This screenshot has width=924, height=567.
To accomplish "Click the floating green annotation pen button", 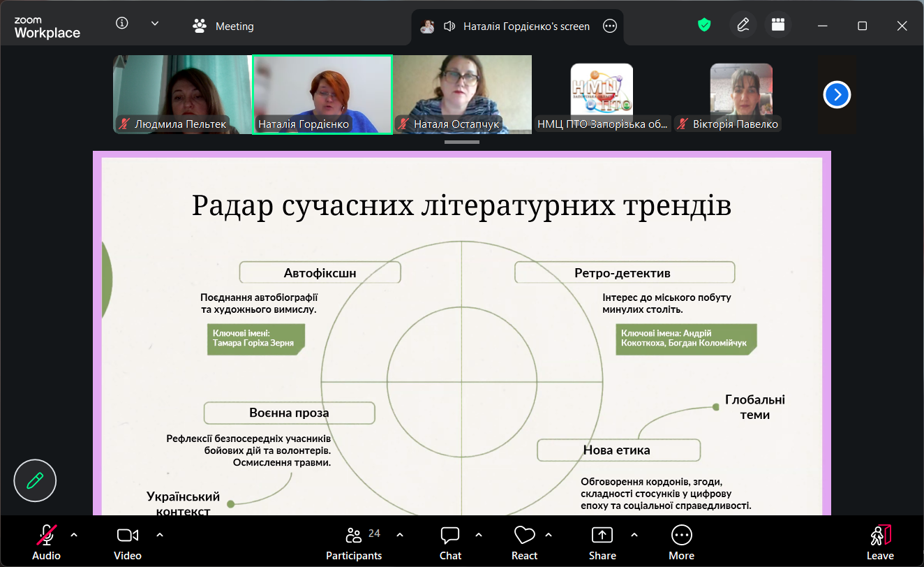I will [35, 480].
